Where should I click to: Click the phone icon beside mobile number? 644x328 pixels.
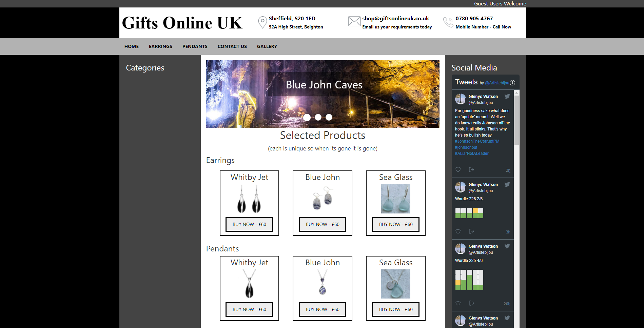(448, 22)
